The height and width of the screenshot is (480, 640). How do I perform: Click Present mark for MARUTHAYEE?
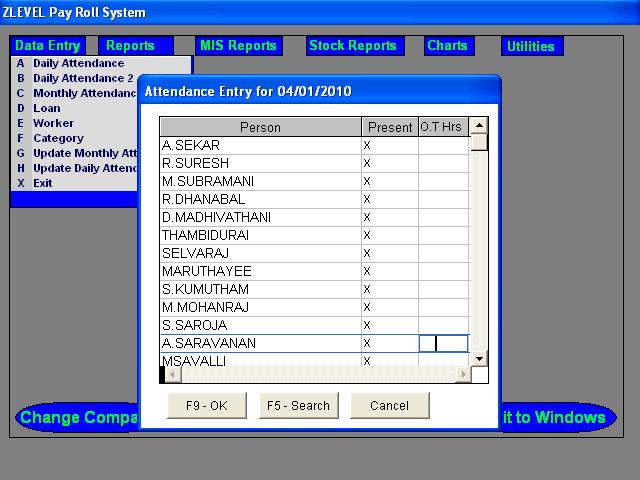point(367,271)
